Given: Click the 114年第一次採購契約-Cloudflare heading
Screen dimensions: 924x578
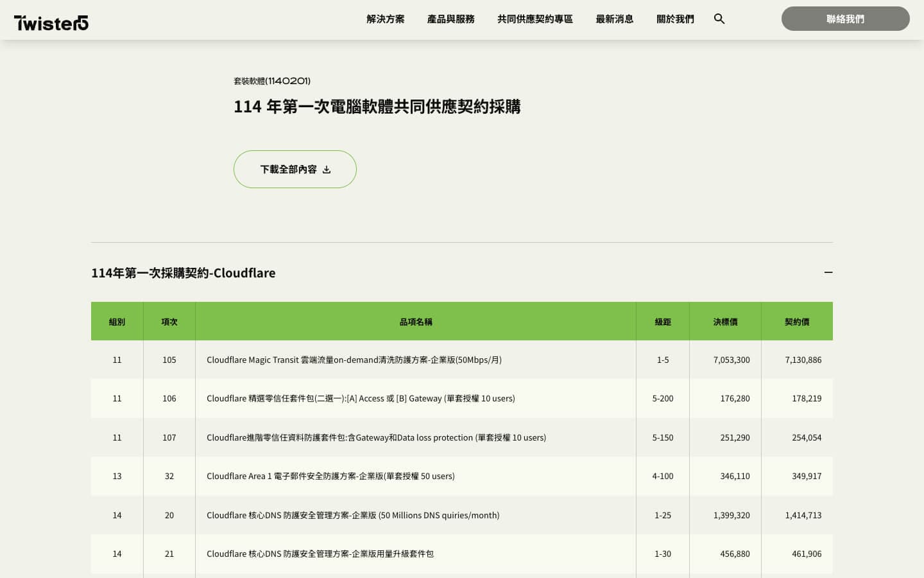Looking at the screenshot, I should pos(184,273).
